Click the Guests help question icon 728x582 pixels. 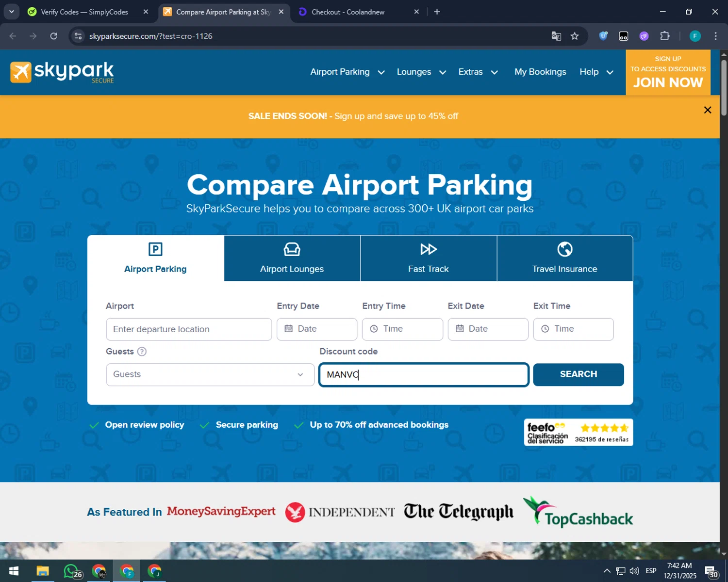click(142, 352)
